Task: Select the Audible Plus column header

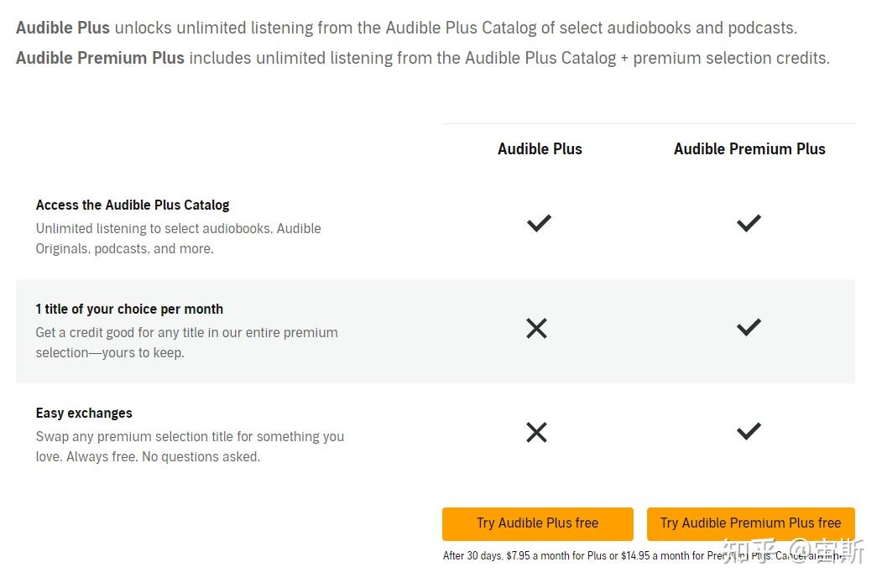Action: [539, 148]
